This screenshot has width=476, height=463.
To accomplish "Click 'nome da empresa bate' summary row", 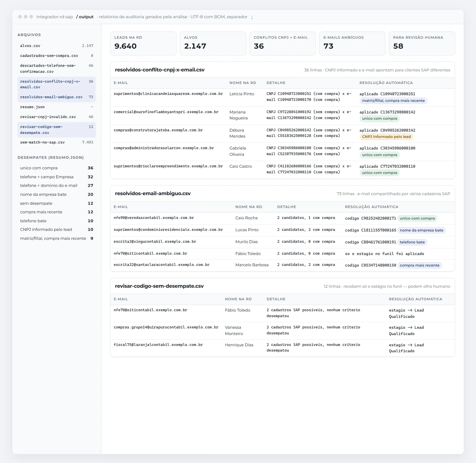I will click(x=57, y=194).
